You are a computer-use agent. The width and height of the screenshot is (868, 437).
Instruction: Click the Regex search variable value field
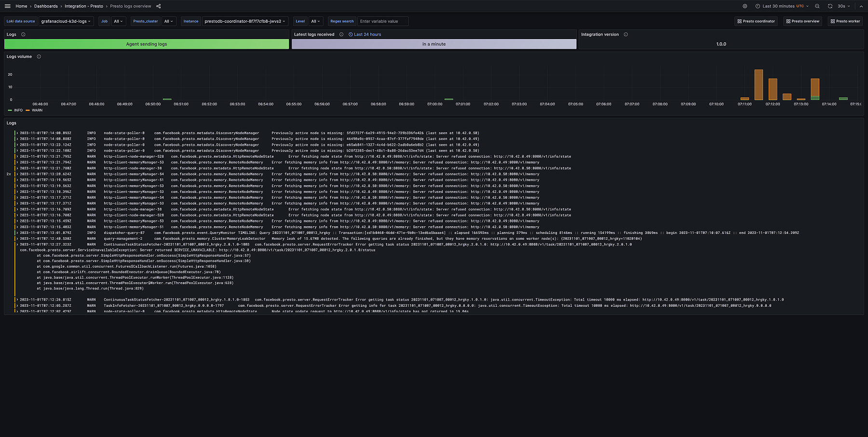coord(382,21)
